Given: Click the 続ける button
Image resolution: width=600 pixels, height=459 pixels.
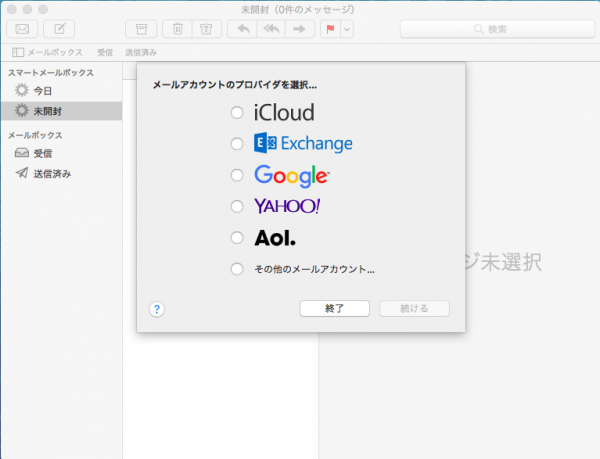Looking at the screenshot, I should (x=414, y=308).
